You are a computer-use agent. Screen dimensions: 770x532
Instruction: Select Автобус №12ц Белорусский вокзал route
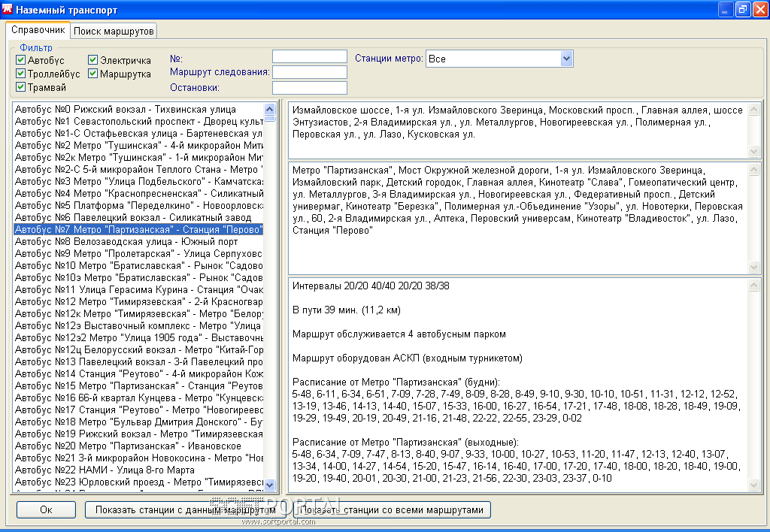pos(138,350)
